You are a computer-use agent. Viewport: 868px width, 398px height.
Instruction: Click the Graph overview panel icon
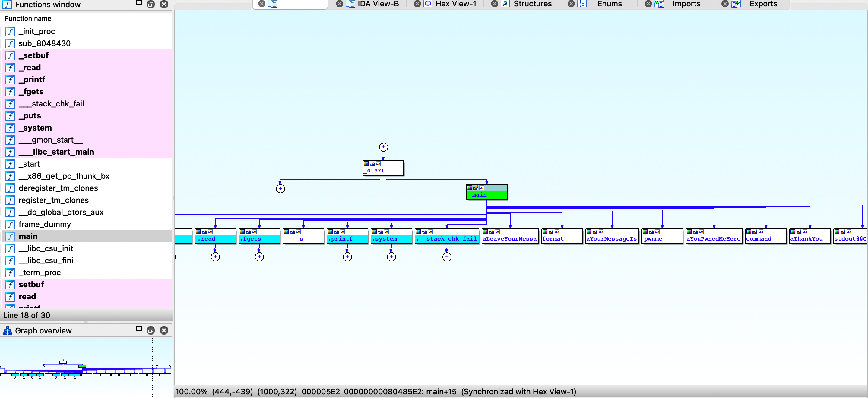[x=8, y=330]
